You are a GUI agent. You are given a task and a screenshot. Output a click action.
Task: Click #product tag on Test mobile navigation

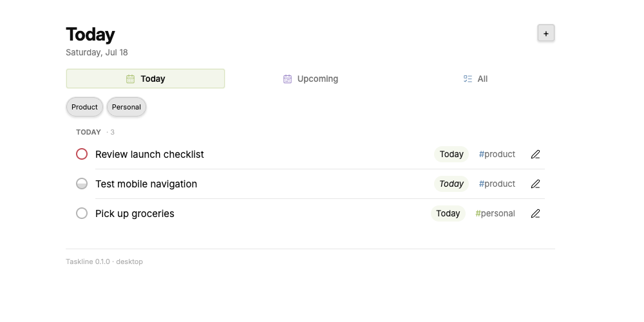[x=497, y=184]
